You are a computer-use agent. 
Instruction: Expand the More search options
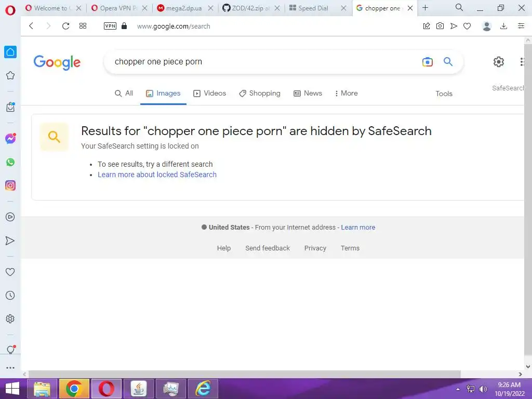[x=346, y=94]
